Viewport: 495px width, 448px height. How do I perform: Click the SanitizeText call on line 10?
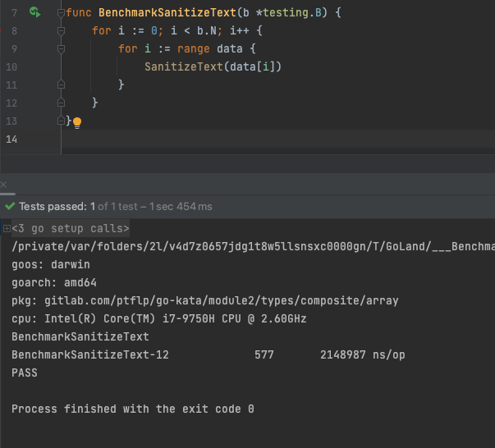click(181, 66)
